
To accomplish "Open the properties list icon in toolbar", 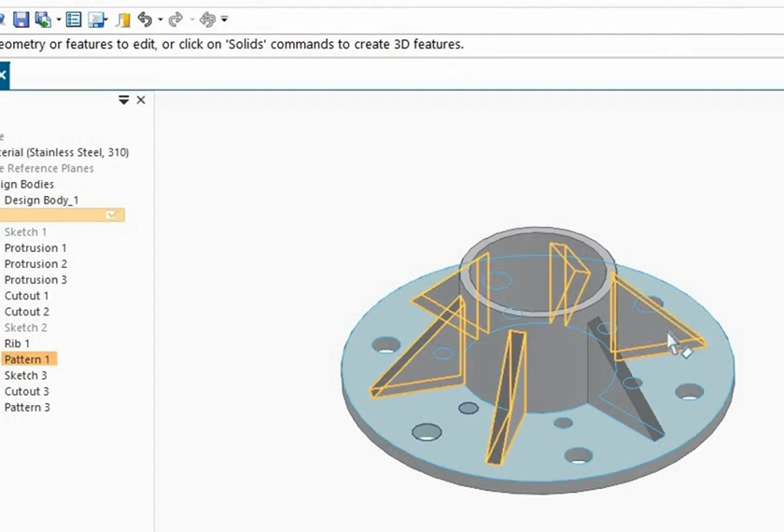I will click(x=74, y=19).
